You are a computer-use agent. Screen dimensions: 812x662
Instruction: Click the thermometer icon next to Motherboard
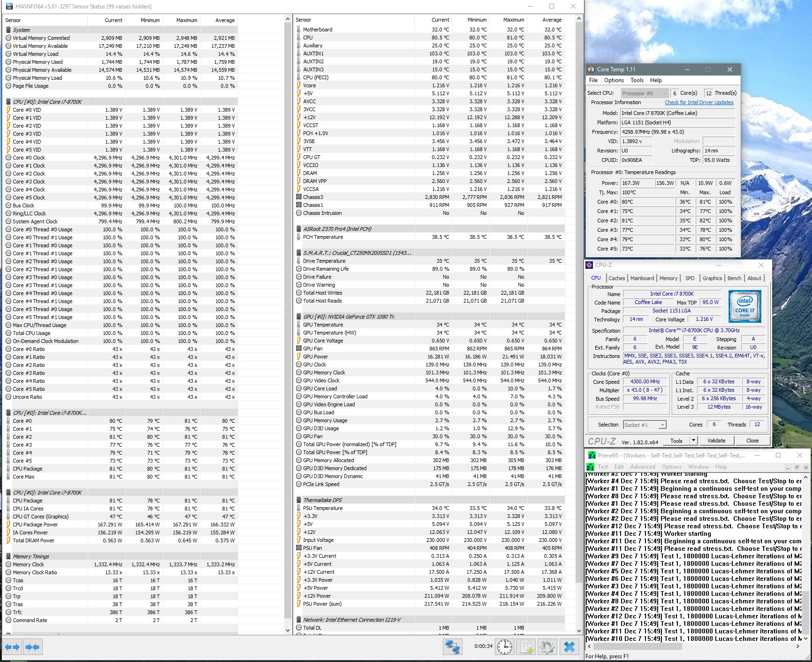299,29
